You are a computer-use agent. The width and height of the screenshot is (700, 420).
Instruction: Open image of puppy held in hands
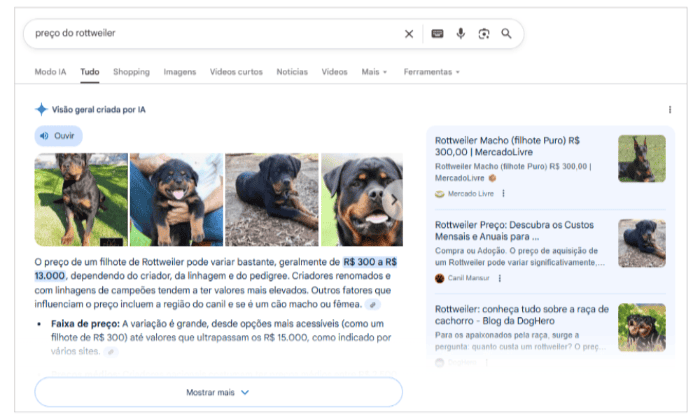click(176, 200)
